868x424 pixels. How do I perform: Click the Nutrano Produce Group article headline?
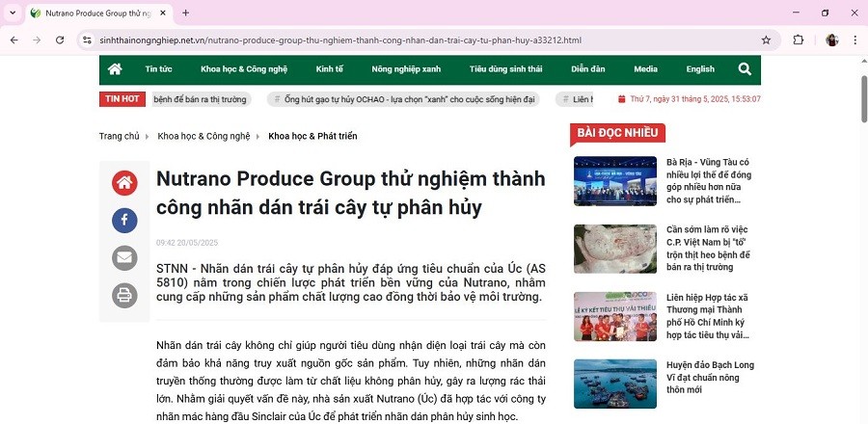coord(350,193)
